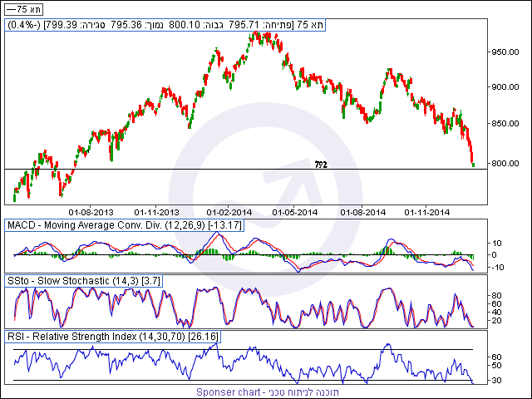The image size is (532, 399).
Task: Click the Stochastic axis value 40
Action: coord(496,313)
